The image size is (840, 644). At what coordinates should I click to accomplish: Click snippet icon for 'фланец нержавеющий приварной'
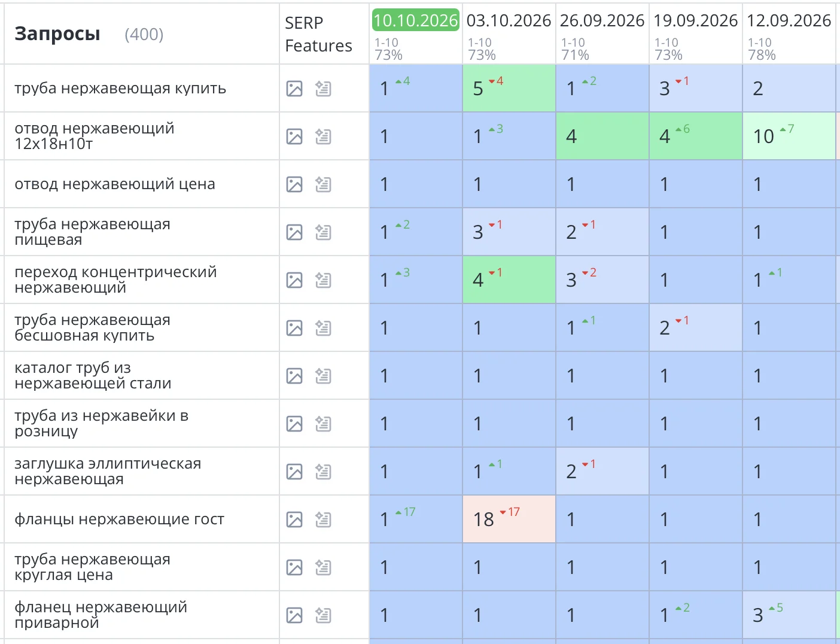point(323,615)
